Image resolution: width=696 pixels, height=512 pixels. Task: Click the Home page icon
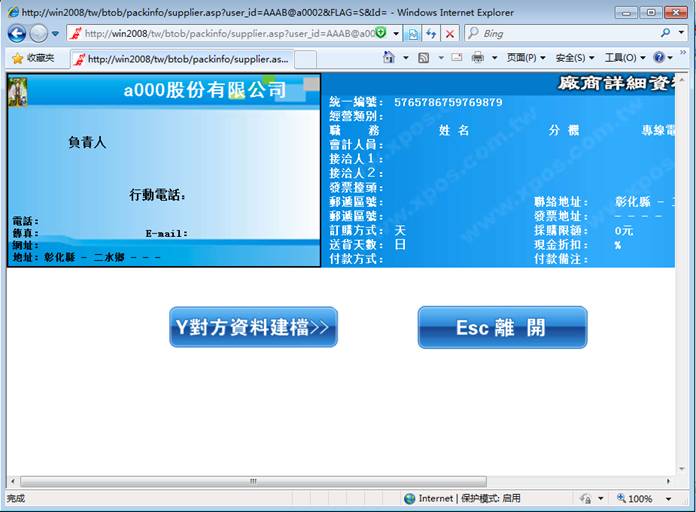click(389, 58)
